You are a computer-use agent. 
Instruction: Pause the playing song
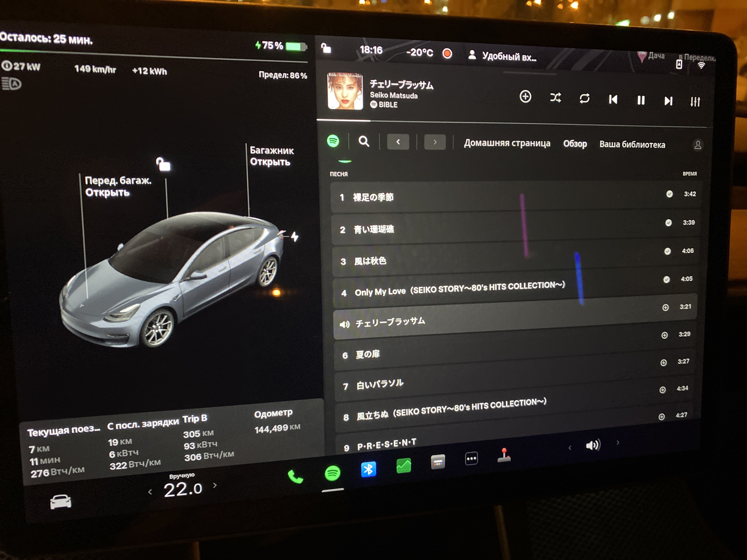point(641,100)
